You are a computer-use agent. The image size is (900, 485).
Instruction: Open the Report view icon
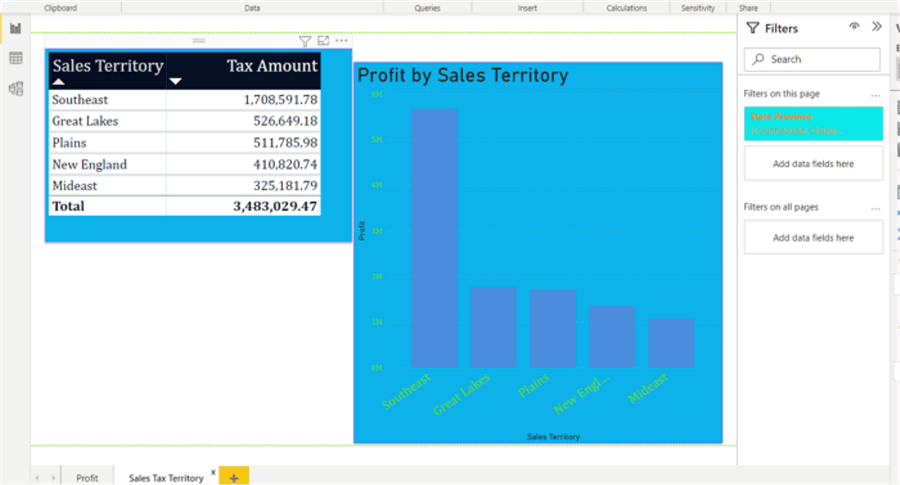coord(15,28)
